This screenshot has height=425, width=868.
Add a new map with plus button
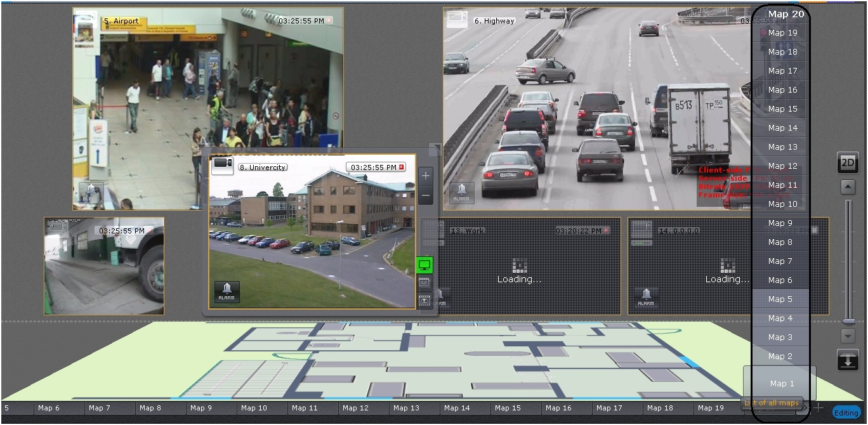[x=819, y=408]
